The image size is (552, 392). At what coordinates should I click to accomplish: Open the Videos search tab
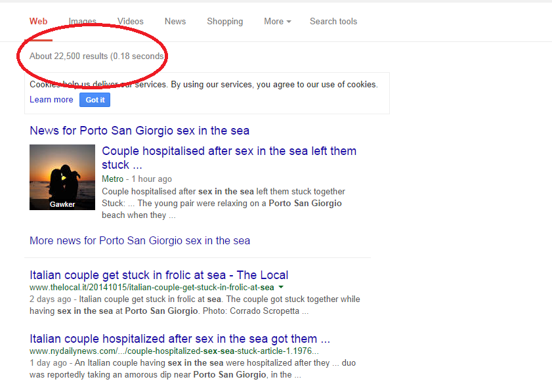(x=131, y=22)
